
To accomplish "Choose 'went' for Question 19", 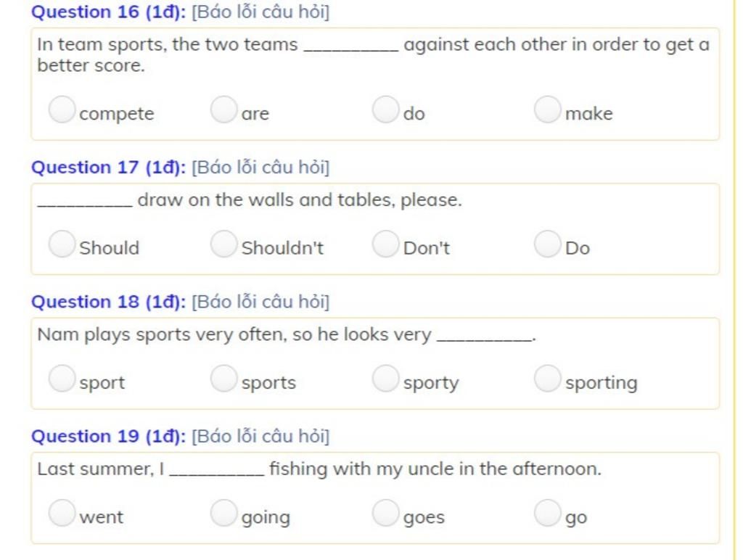I will pos(62,513).
